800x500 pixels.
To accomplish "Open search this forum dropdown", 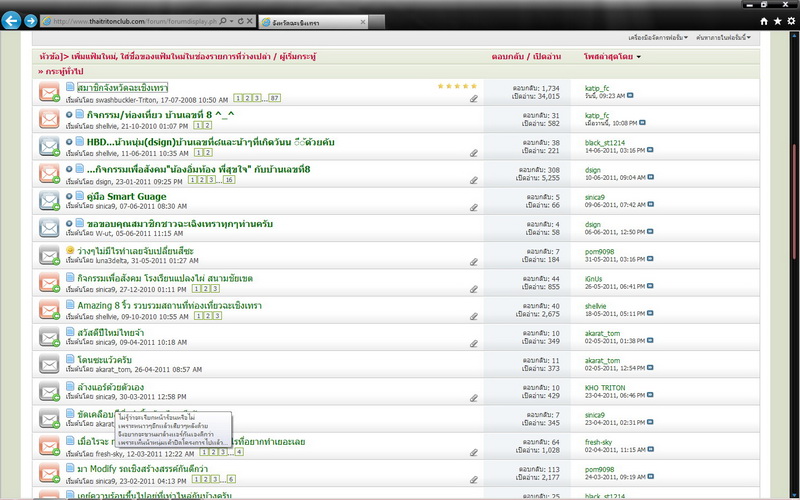I will tap(723, 38).
